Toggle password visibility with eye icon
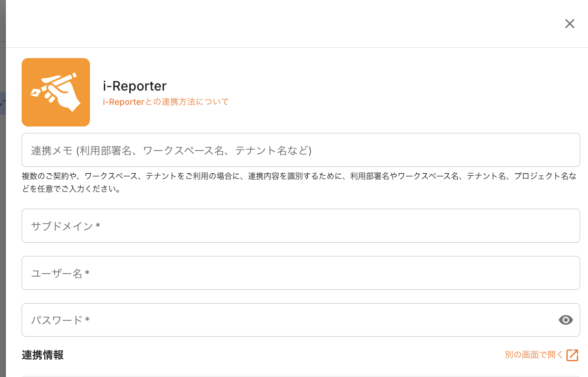This screenshot has height=377, width=588. coord(566,320)
